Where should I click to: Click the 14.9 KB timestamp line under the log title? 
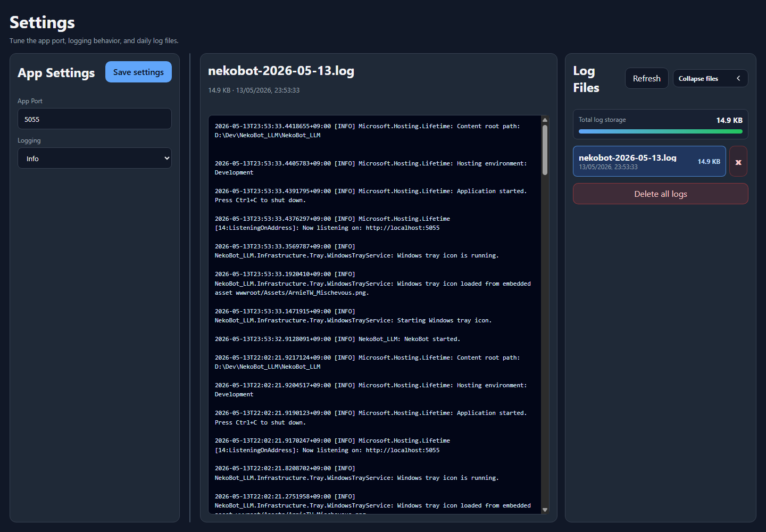click(x=254, y=90)
